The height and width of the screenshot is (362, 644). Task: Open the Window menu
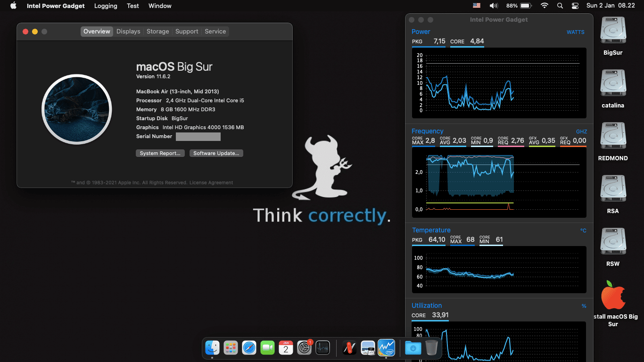click(160, 6)
